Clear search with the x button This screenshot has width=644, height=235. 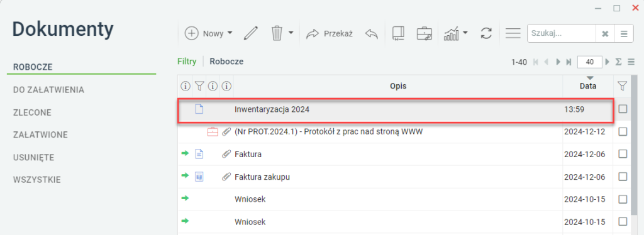[605, 34]
